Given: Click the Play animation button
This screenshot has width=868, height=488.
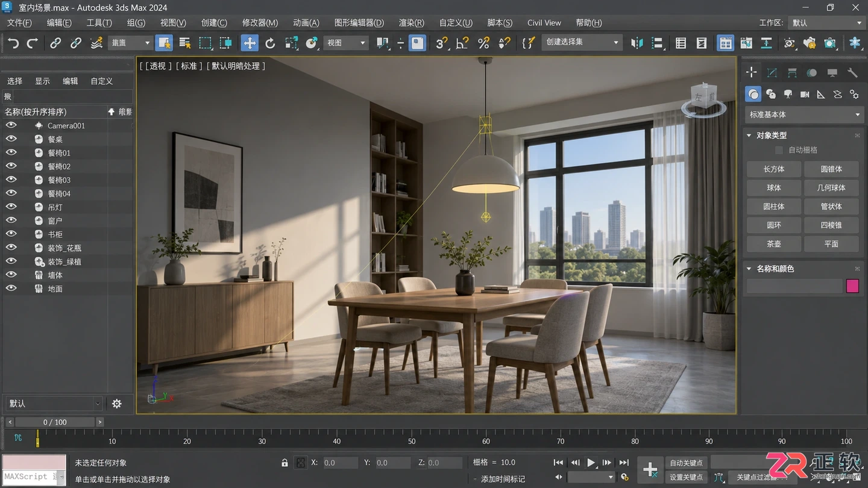Looking at the screenshot, I should coord(591,463).
